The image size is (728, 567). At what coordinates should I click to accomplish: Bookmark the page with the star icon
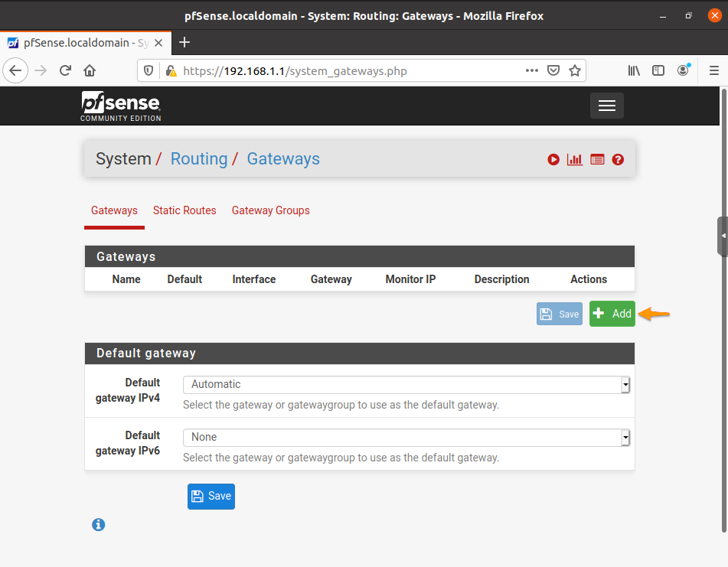[575, 70]
